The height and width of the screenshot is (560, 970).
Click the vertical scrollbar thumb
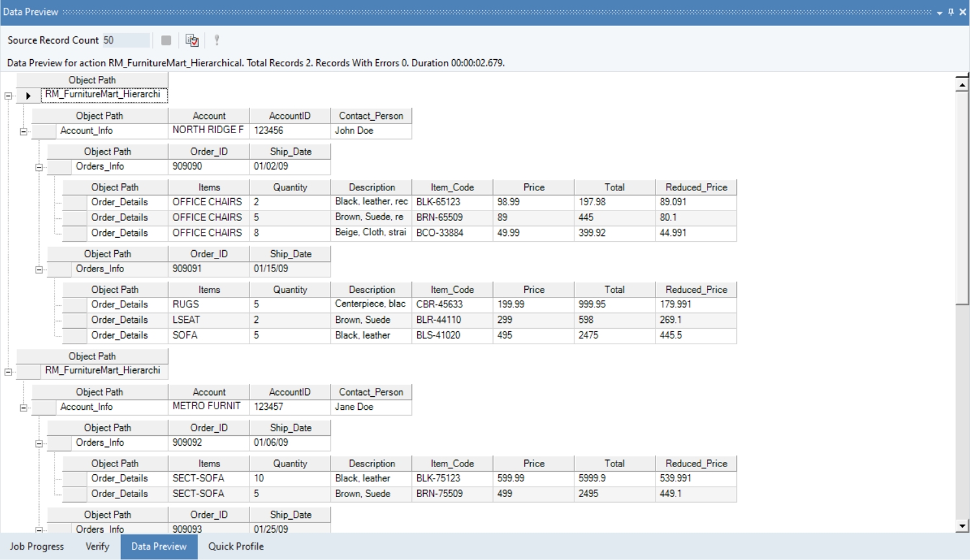(962, 197)
